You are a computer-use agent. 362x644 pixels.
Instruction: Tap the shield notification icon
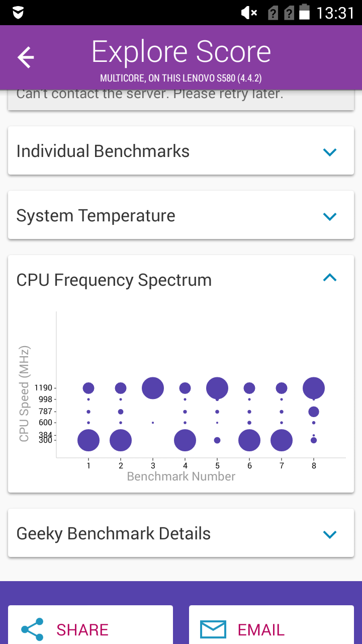(18, 13)
